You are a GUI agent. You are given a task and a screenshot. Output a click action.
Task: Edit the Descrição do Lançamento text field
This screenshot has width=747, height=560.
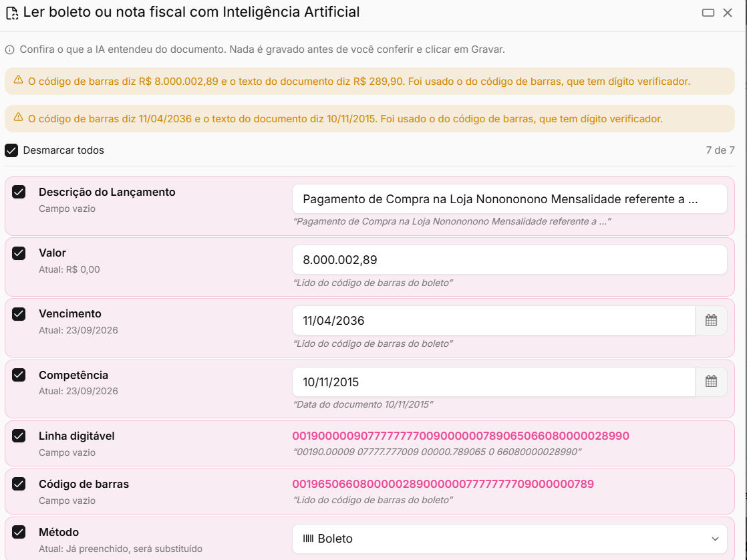coord(510,198)
